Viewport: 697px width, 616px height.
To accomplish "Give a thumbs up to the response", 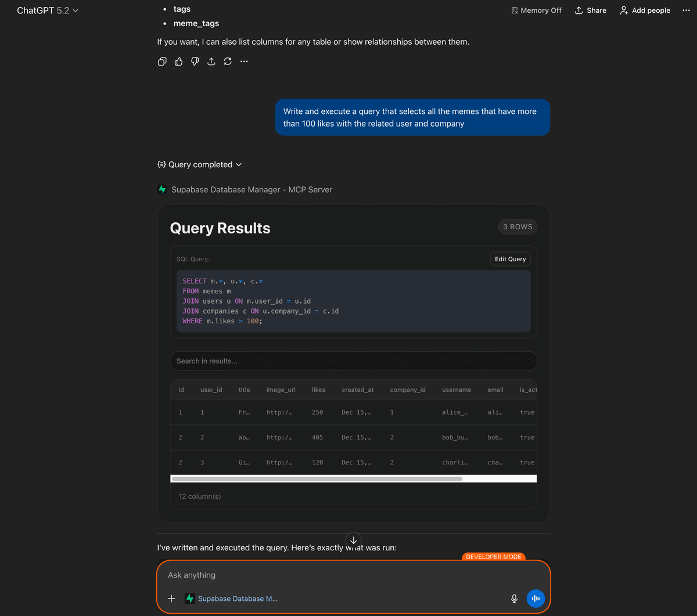I will (178, 61).
